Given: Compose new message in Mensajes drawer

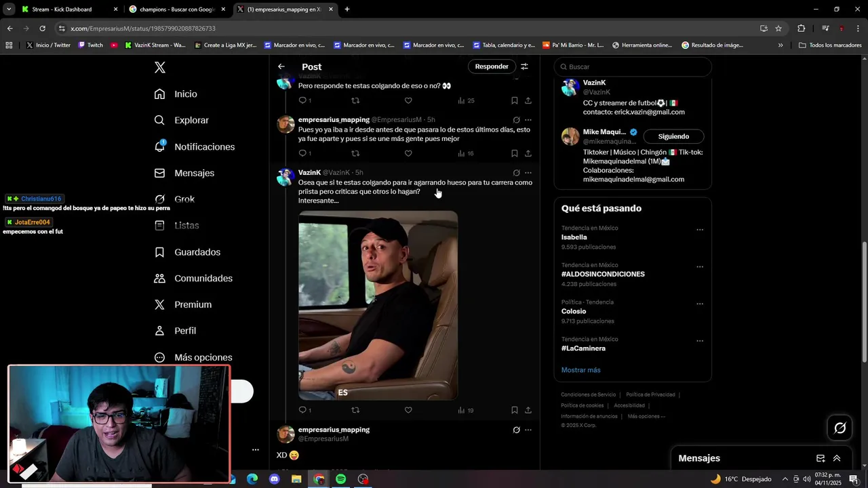Looking at the screenshot, I should (x=821, y=458).
